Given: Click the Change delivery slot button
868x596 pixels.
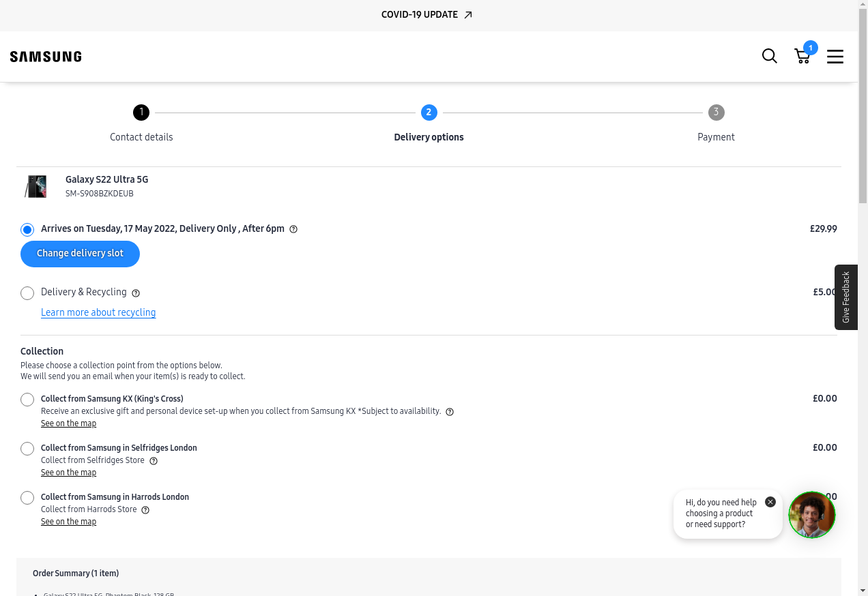Looking at the screenshot, I should click(80, 254).
